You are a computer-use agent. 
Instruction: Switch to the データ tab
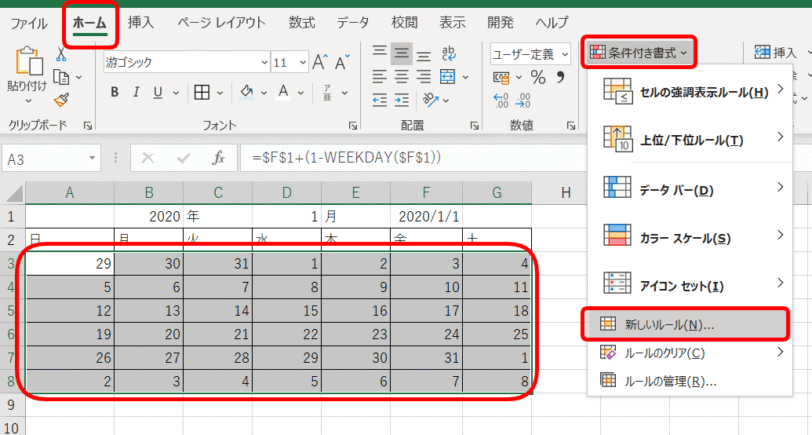pos(353,23)
